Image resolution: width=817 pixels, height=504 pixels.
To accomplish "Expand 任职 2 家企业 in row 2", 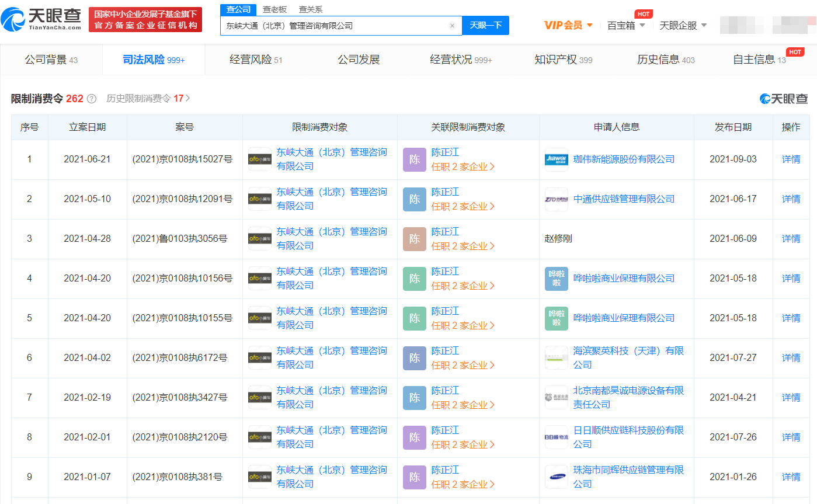I will [463, 206].
